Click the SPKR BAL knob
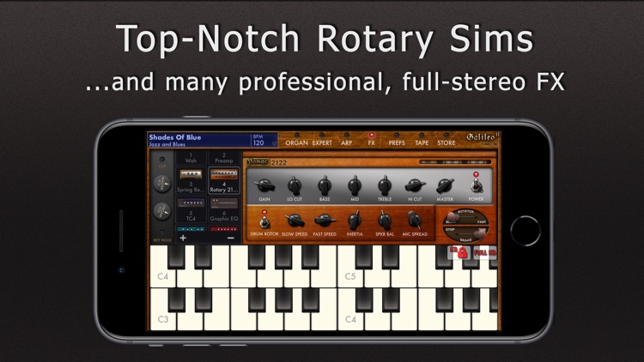Screen dimensions: 644x362 [385, 220]
